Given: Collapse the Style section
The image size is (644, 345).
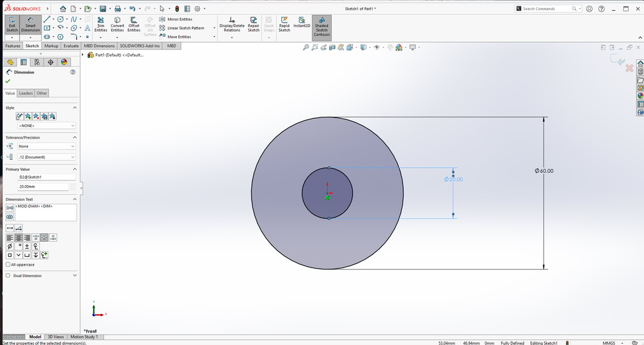Looking at the screenshot, I should click(x=75, y=107).
